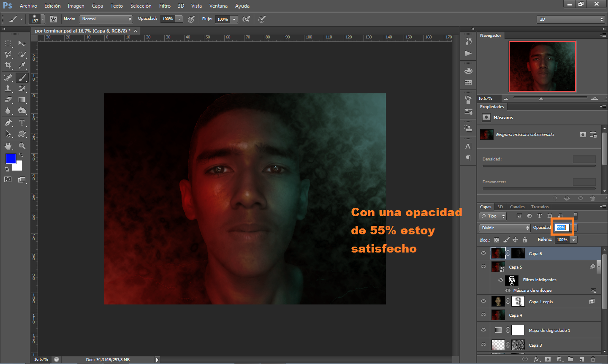The height and width of the screenshot is (364, 608).
Task: Select the Hand tool
Action: [x=8, y=146]
